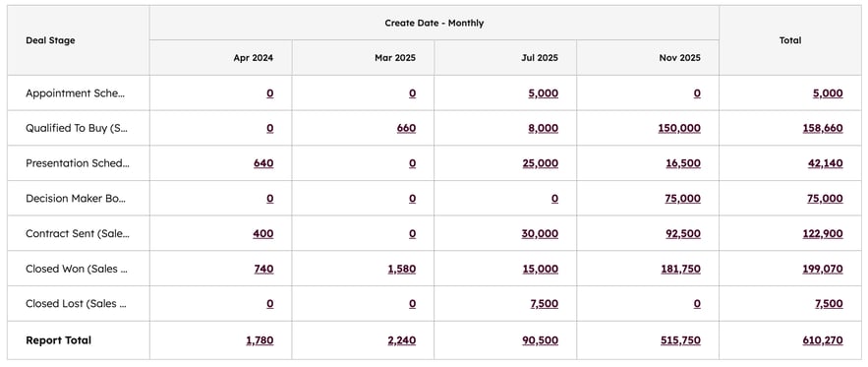This screenshot has width=868, height=367.
Task: Open Presentation Scheduled Jul 2025 value 25,000
Action: [x=541, y=163]
